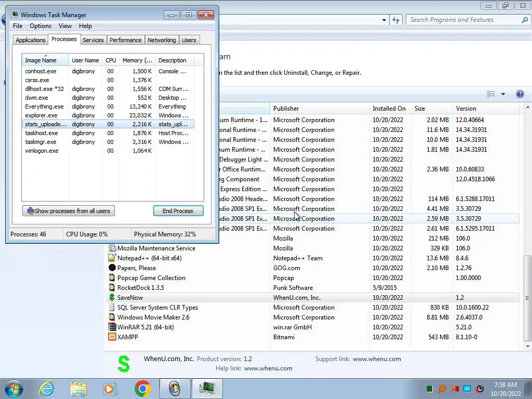The width and height of the screenshot is (532, 399).
Task: Open the File menu in Task Manager
Action: coord(18,26)
